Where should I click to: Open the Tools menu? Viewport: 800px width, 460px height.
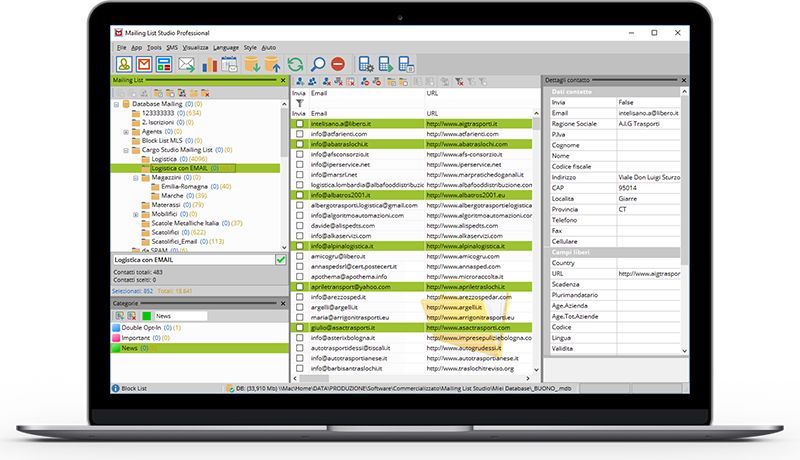[x=153, y=47]
